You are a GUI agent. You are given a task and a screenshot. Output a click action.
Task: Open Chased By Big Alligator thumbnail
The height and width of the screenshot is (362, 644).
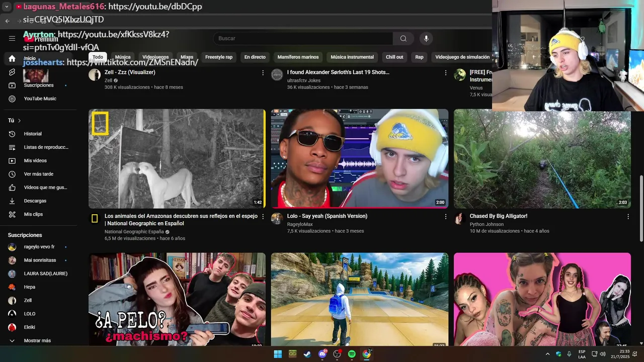[542, 158]
